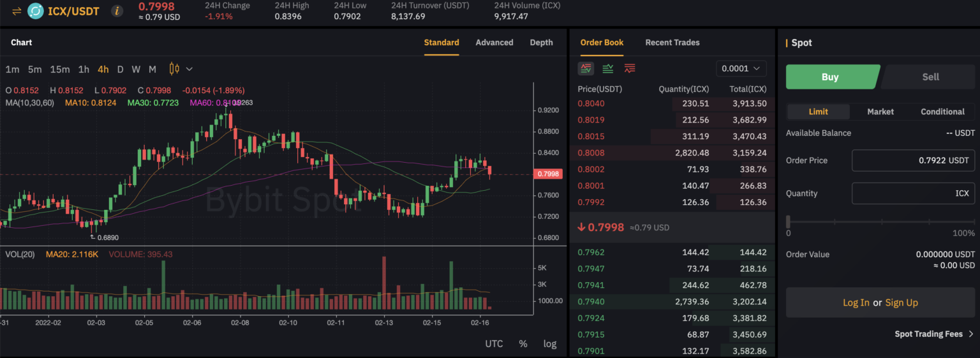Toggle percent scale on chart

(523, 343)
